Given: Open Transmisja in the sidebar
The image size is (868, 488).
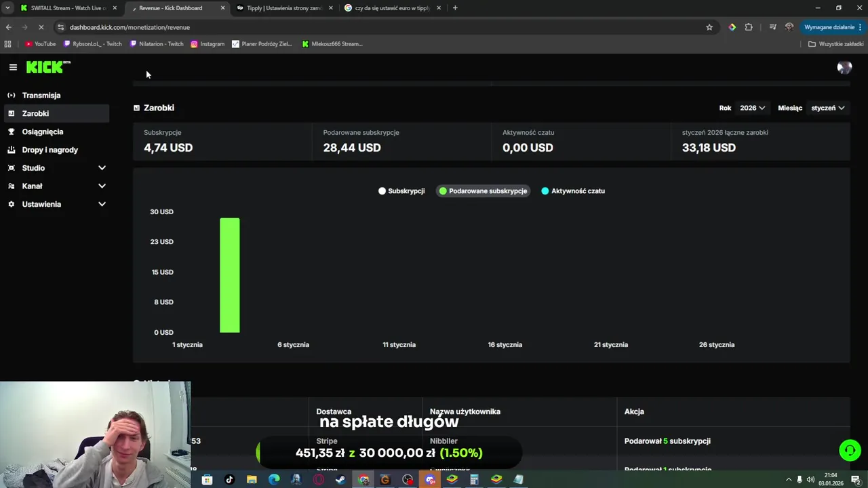Looking at the screenshot, I should 57,96.
